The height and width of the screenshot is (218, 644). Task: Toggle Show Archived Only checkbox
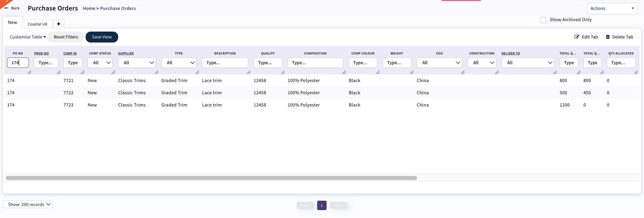[543, 20]
